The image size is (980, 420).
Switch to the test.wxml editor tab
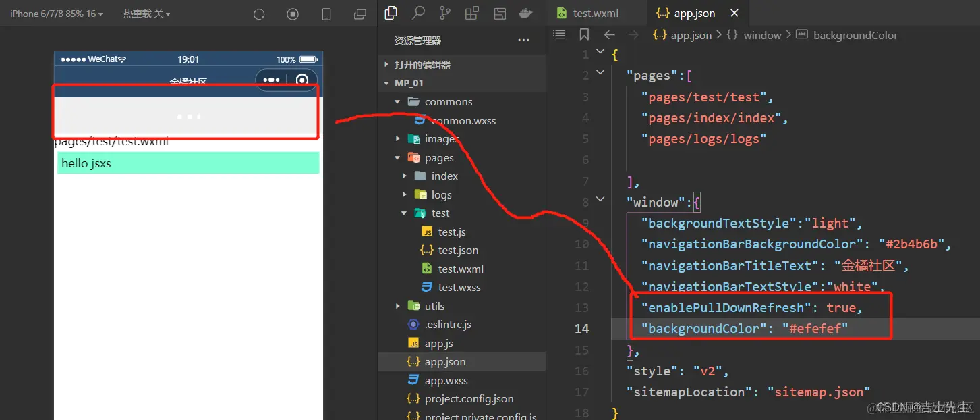coord(595,13)
